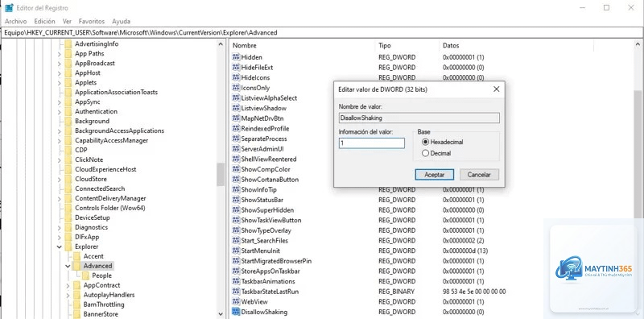Click the DWORD icon beside ReindexedProfile
This screenshot has width=644, height=319.
click(x=236, y=128)
